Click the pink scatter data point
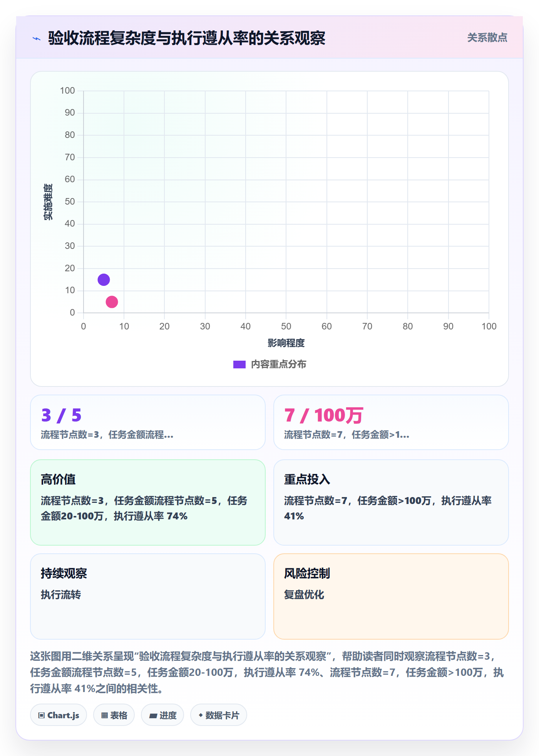The width and height of the screenshot is (539, 756). coord(112,302)
